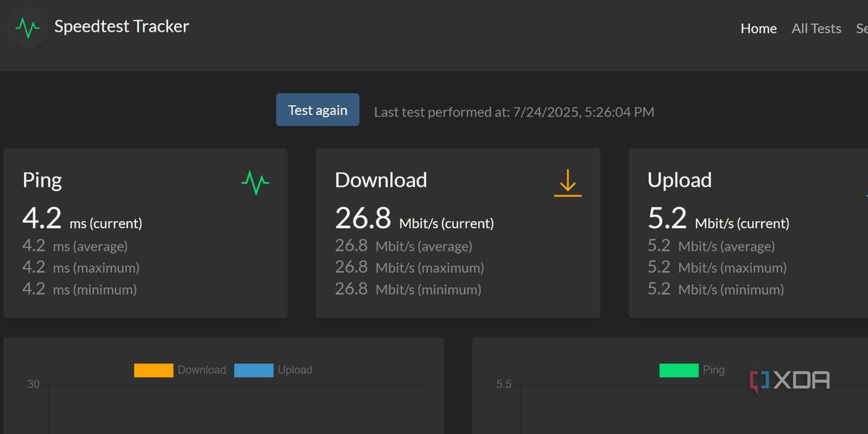This screenshot has height=434, width=868.
Task: Toggle the Download series in chart legend
Action: [180, 370]
